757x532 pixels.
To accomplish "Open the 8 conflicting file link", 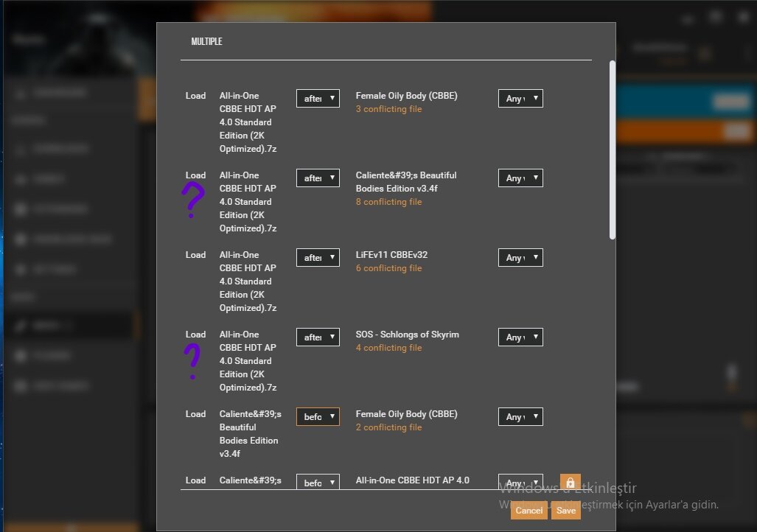I will [388, 202].
